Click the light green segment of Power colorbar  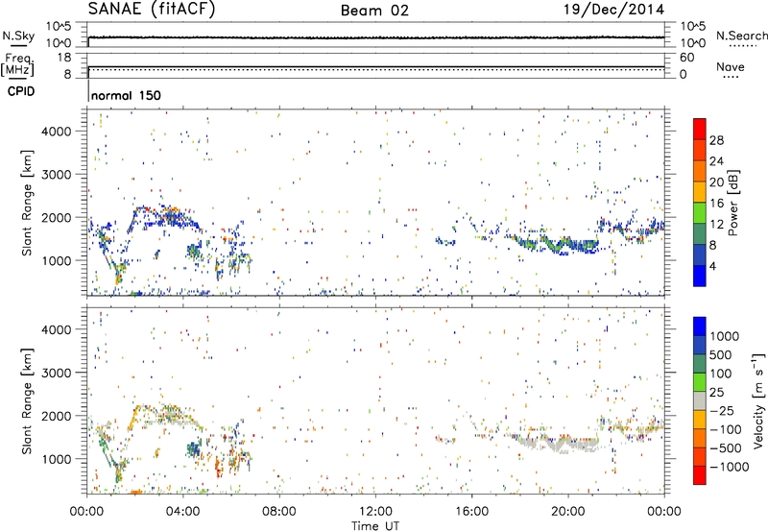point(700,212)
